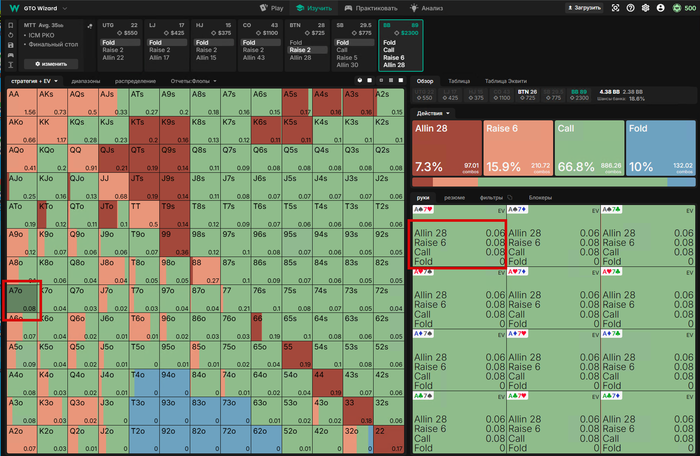Select the small-square matrix size icon
This screenshot has height=456, width=700.
click(381, 80)
